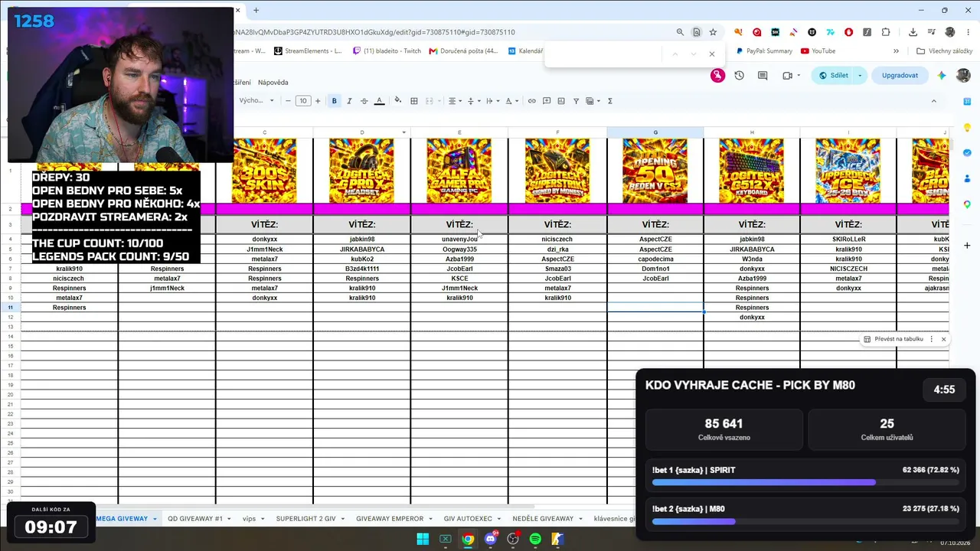Open the browser extensions puzzle icon

pyautogui.click(x=886, y=32)
